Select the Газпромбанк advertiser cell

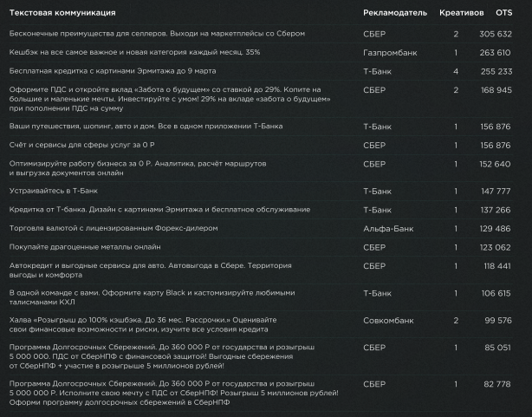click(387, 52)
